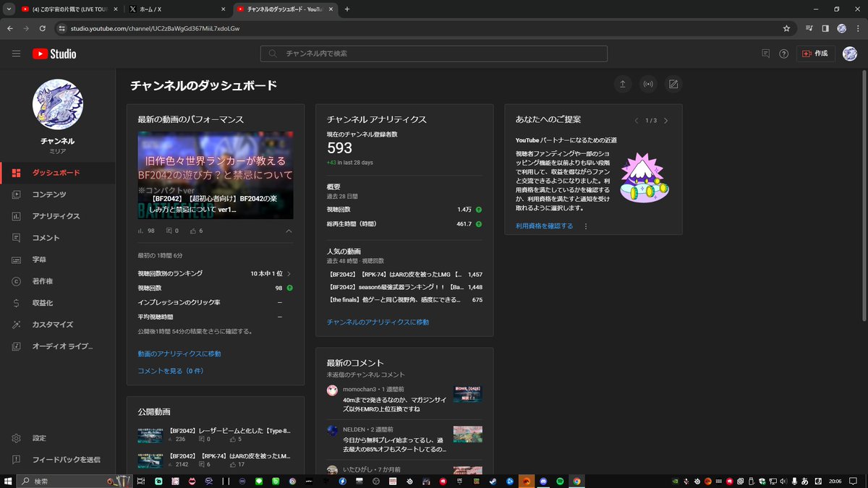Open 視聴回数別のランキング details arrow
Image resolution: width=868 pixels, height=488 pixels.
289,275
